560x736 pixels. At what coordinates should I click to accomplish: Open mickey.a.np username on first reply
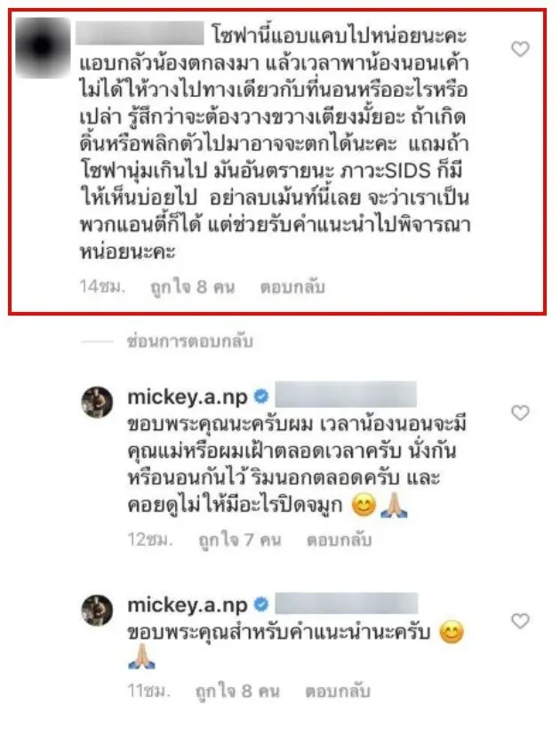point(188,397)
